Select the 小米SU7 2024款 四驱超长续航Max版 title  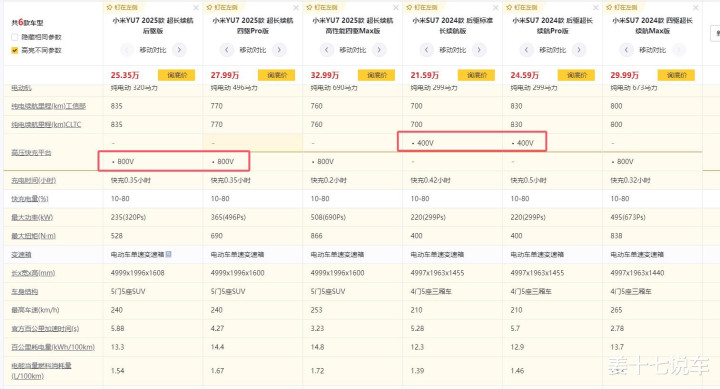pyautogui.click(x=652, y=26)
